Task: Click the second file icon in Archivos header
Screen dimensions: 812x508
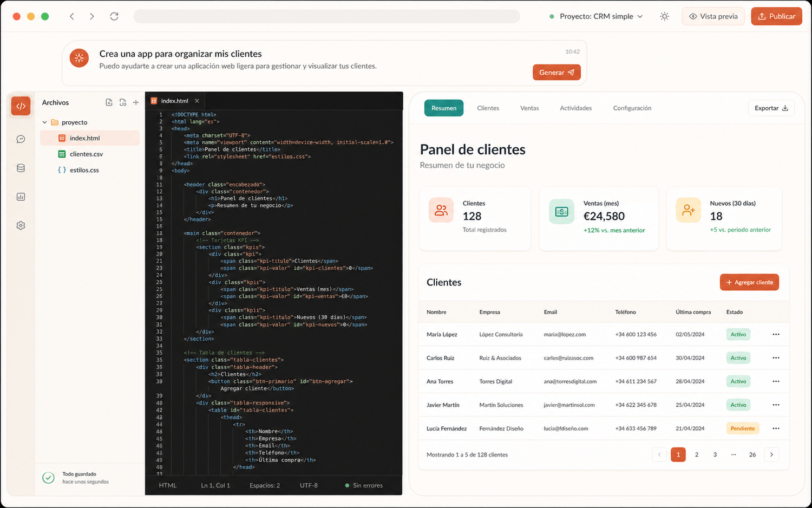Action: (123, 102)
